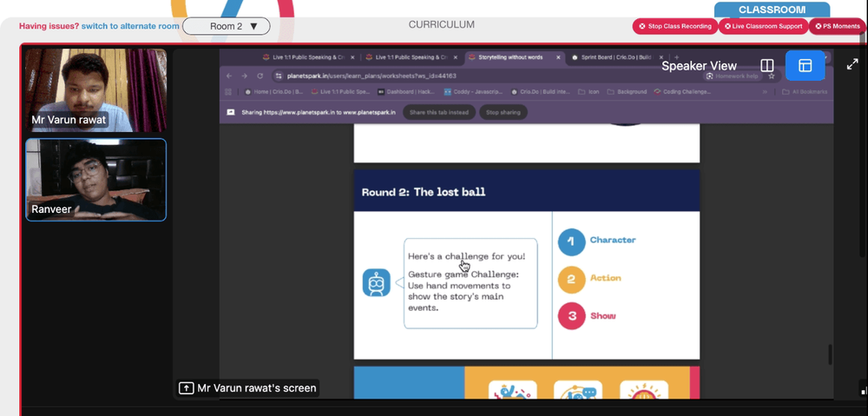
Task: Click the Stop sharing button
Action: point(503,112)
